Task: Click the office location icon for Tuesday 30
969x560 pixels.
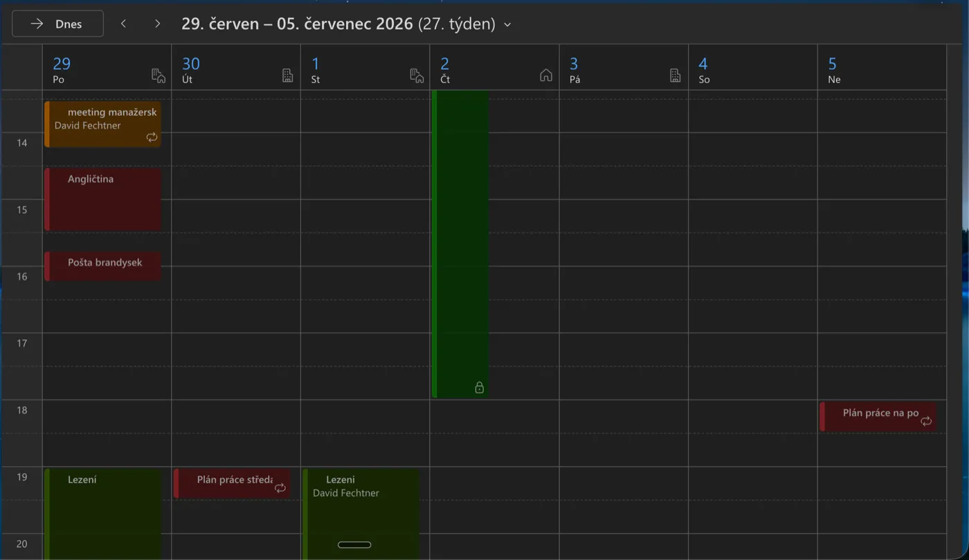Action: coord(288,75)
